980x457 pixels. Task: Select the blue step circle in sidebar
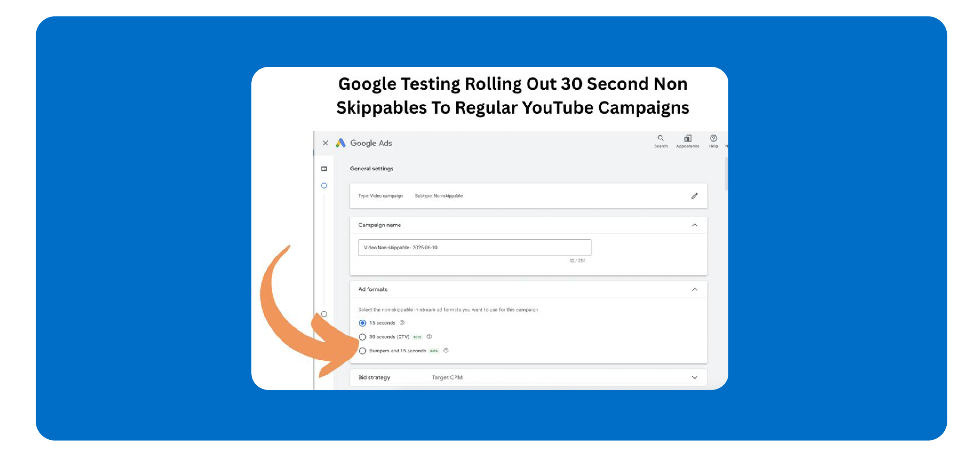click(324, 186)
